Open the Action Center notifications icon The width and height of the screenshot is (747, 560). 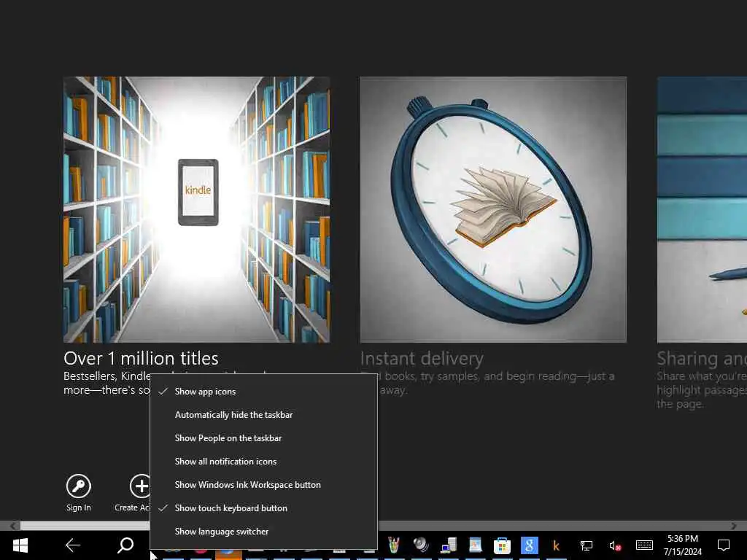[723, 545]
